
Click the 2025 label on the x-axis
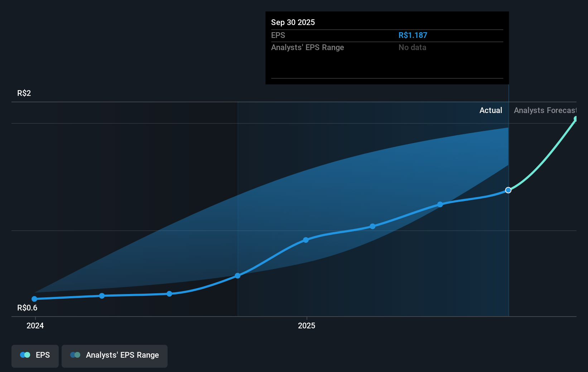point(307,326)
